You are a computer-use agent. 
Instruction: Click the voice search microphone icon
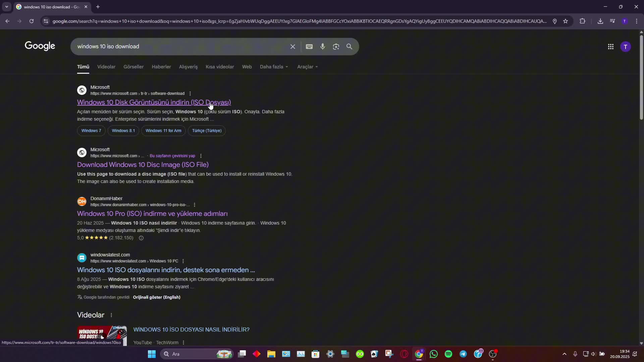pyautogui.click(x=322, y=47)
